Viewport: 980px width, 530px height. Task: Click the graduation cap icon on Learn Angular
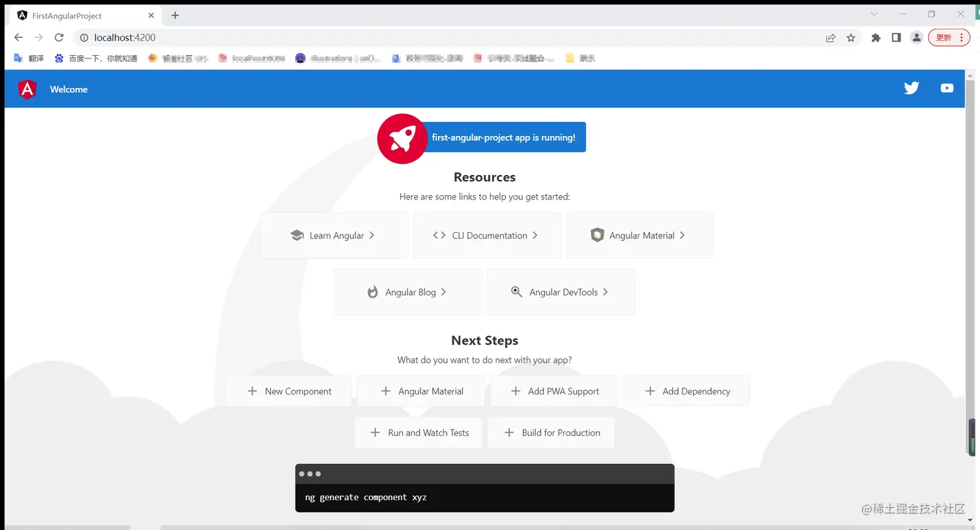(297, 235)
